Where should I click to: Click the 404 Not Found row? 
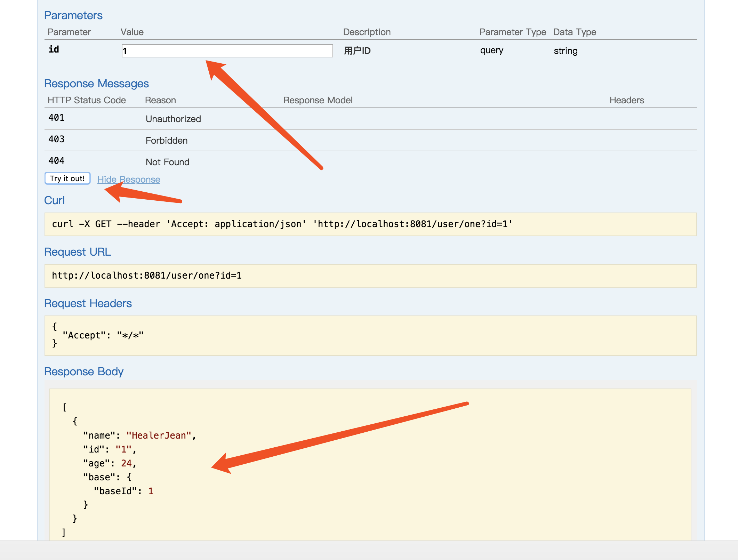click(x=167, y=162)
